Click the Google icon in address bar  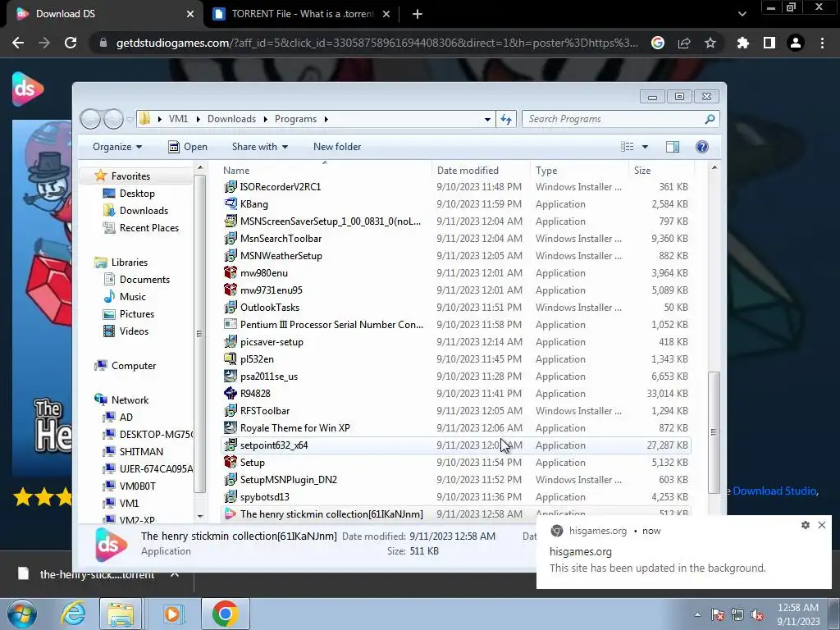(658, 43)
